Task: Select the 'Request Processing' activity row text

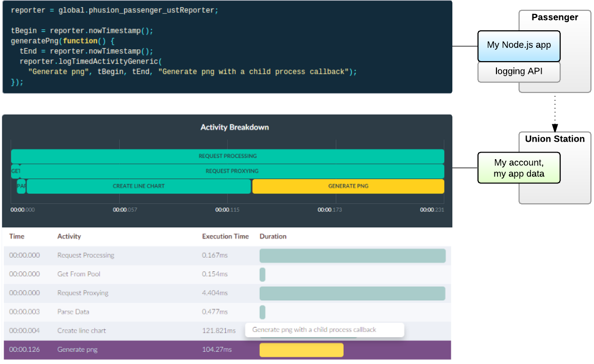Action: (x=86, y=255)
